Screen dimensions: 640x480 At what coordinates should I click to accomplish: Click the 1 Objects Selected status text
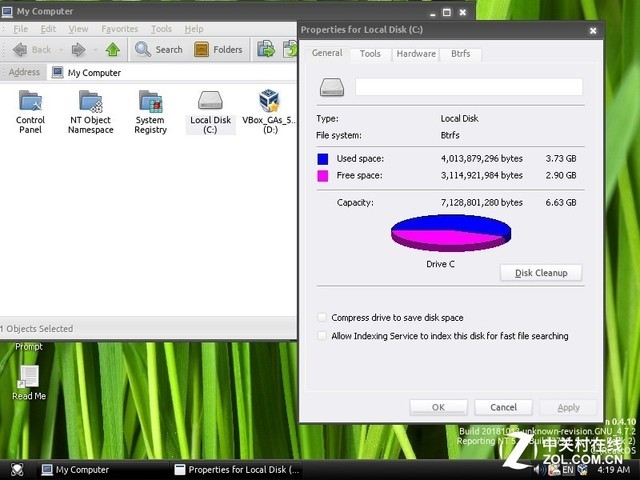click(37, 329)
